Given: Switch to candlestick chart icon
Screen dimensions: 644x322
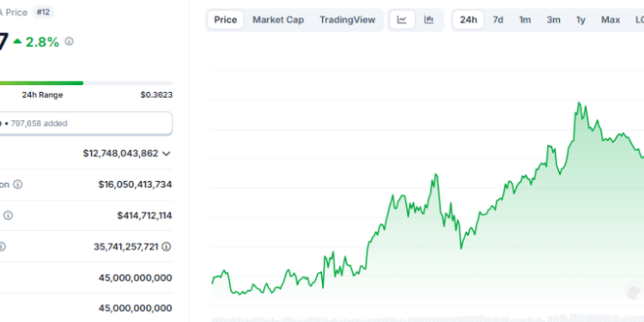Looking at the screenshot, I should pos(428,20).
